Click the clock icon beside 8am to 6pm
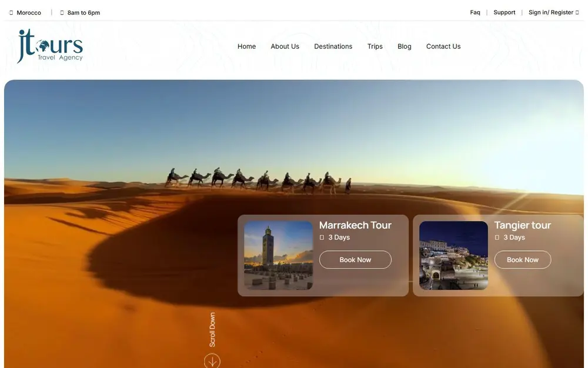This screenshot has height=368, width=588. pos(62,12)
